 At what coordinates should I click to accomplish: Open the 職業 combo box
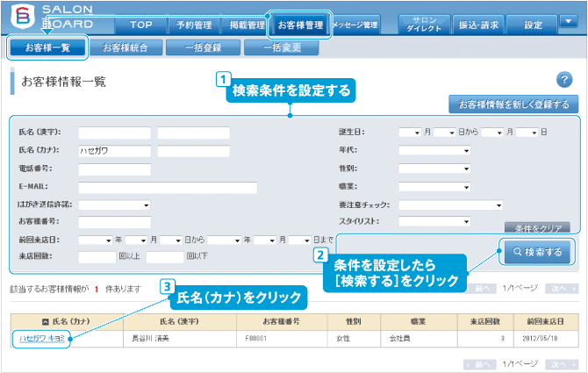pyautogui.click(x=434, y=187)
